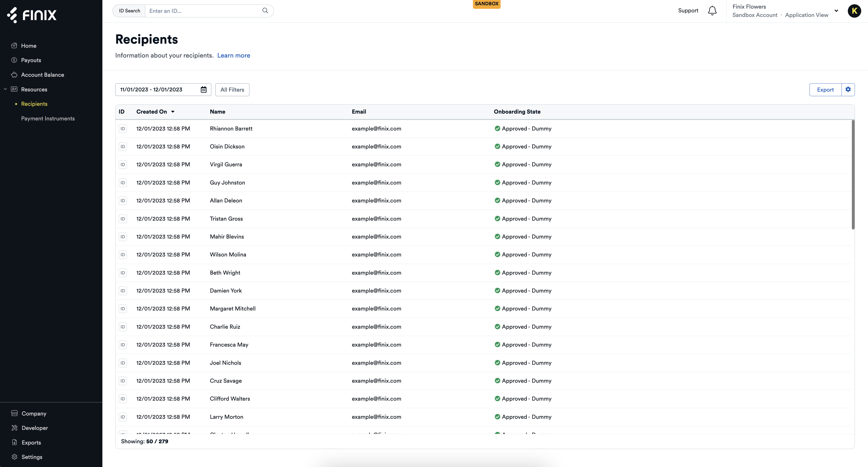Screen dimensions: 868x467
Task: Copy ID for Guy Johnston row
Action: [123, 183]
